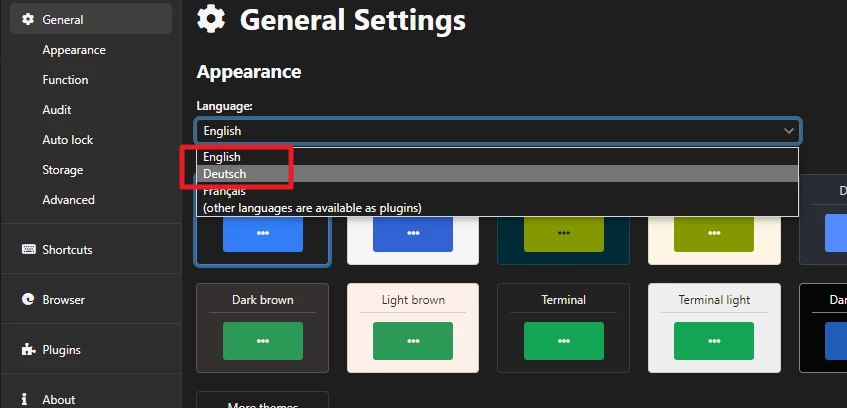Open the Language combo box showing English
Viewport: 847px width, 408px height.
497,131
